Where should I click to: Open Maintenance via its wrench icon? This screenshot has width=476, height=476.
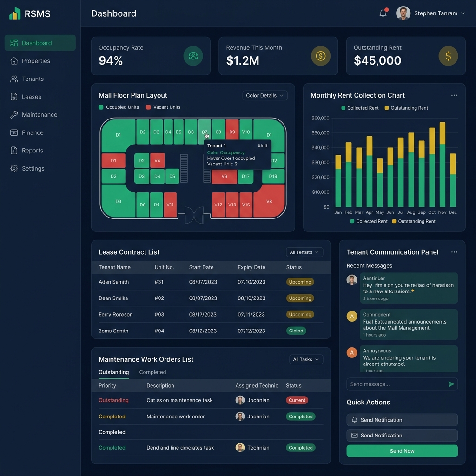coord(14,115)
